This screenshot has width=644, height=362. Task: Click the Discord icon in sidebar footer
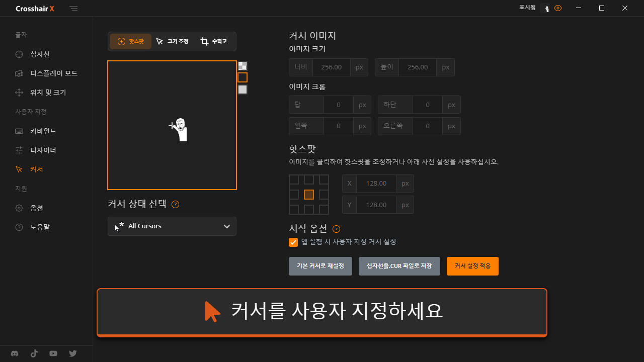(x=15, y=353)
